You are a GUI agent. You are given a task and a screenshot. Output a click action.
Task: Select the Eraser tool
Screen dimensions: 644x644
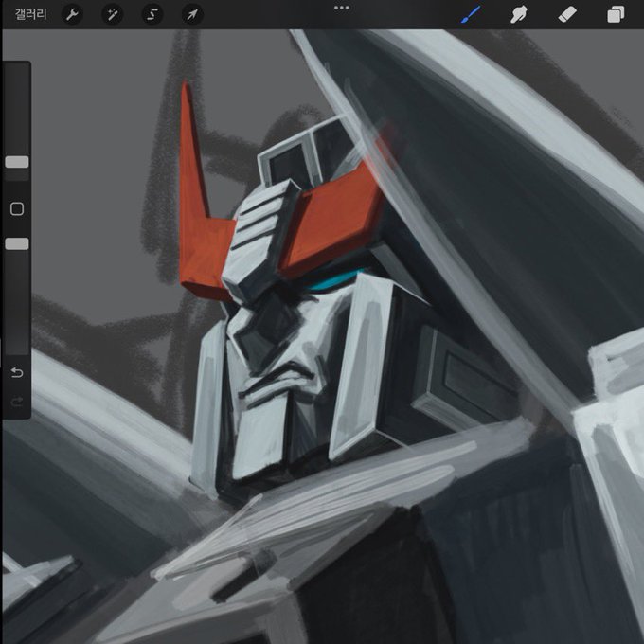[x=567, y=15]
